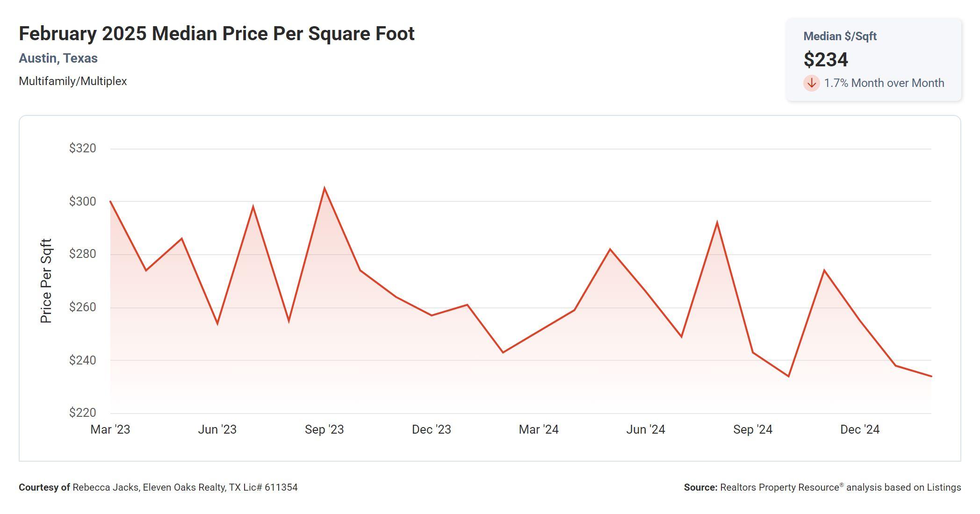980x514 pixels.
Task: Select the Dec '23 x-axis label
Action: pos(431,429)
